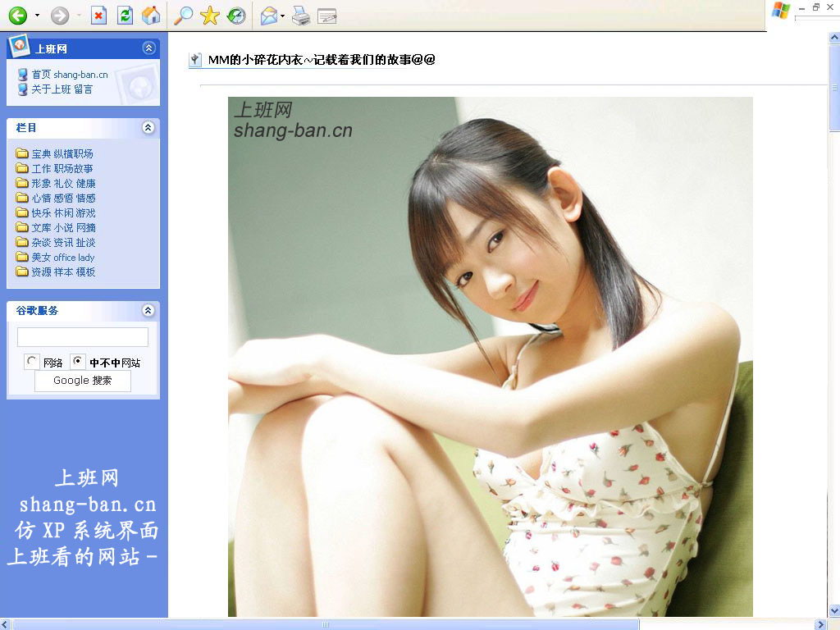
Task: Click the Mail envelope icon
Action: pyautogui.click(x=269, y=16)
